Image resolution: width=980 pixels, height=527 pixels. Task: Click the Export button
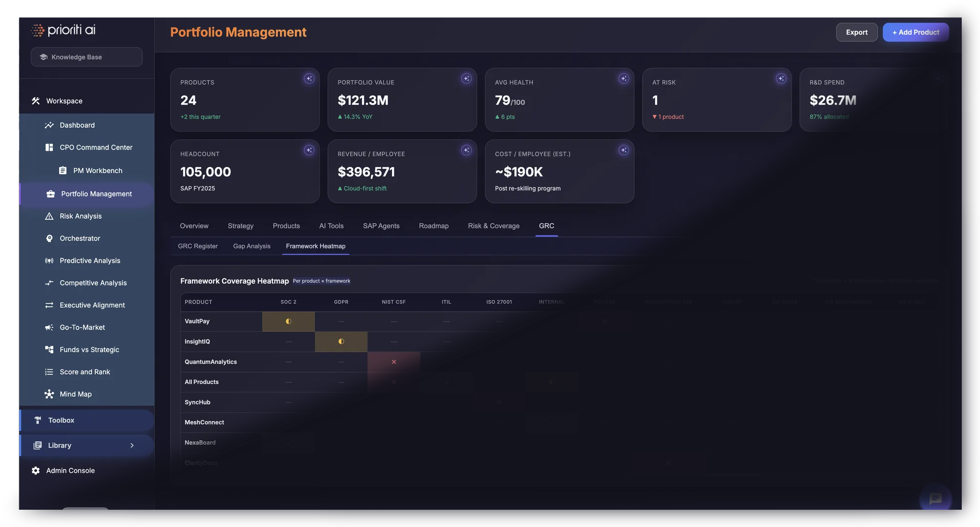[857, 32]
